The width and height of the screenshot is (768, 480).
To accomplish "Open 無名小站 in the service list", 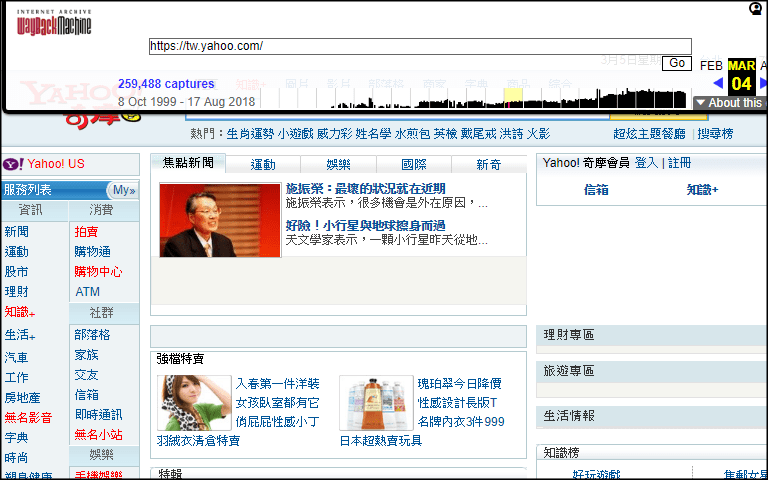I will click(x=98, y=435).
